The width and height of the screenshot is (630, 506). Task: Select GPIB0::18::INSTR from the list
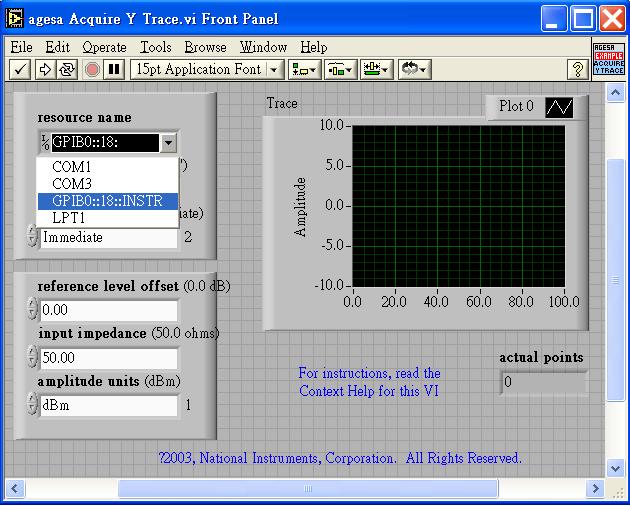(107, 200)
